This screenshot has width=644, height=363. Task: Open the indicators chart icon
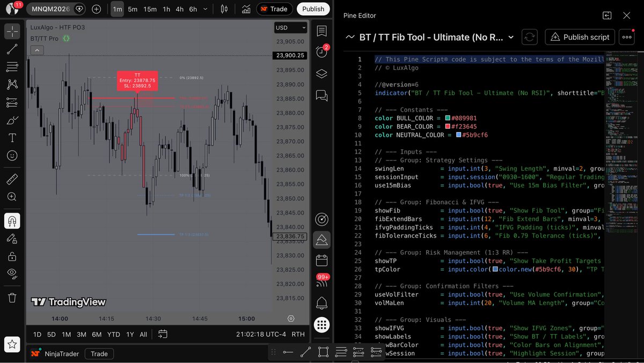246,9
